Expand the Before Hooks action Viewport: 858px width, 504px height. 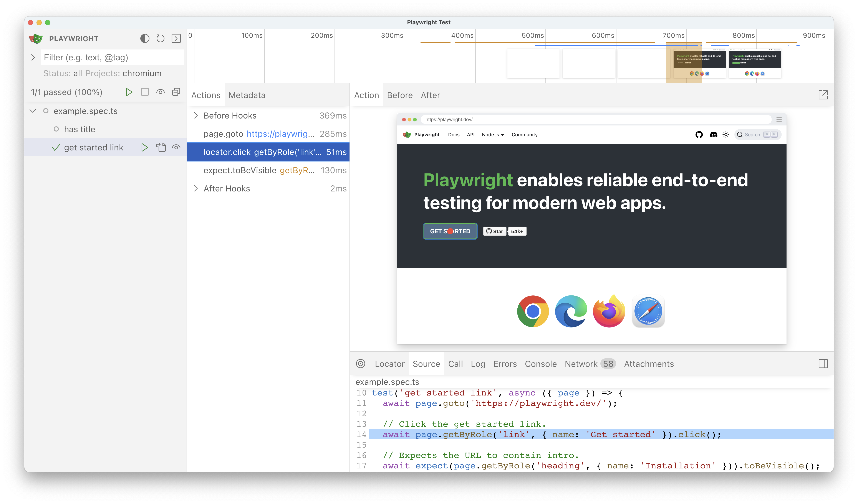[196, 115]
